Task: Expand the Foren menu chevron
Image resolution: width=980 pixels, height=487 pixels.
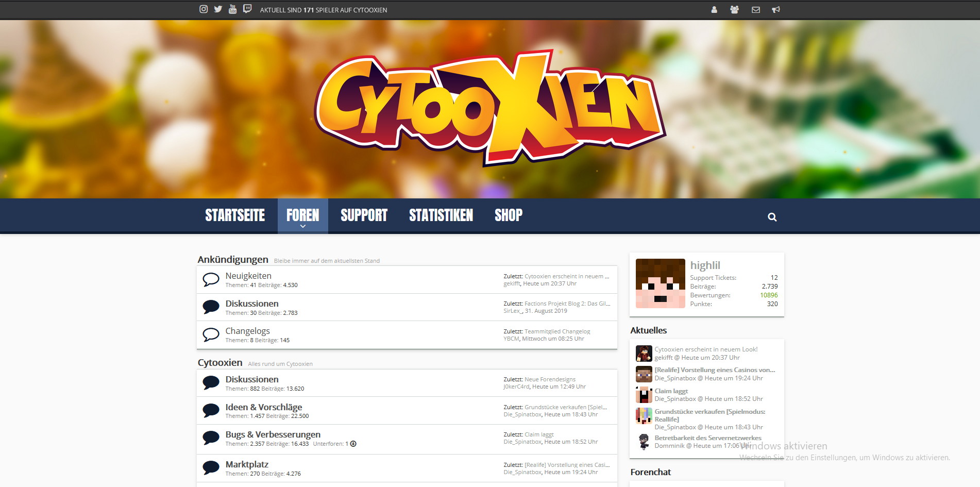Action: tap(303, 226)
